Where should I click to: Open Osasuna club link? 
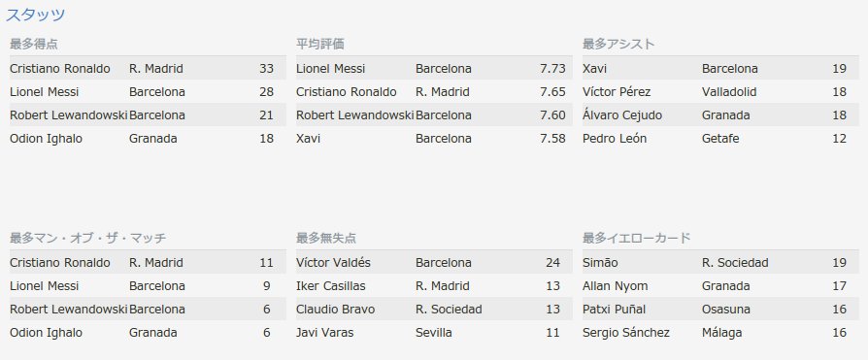click(726, 310)
